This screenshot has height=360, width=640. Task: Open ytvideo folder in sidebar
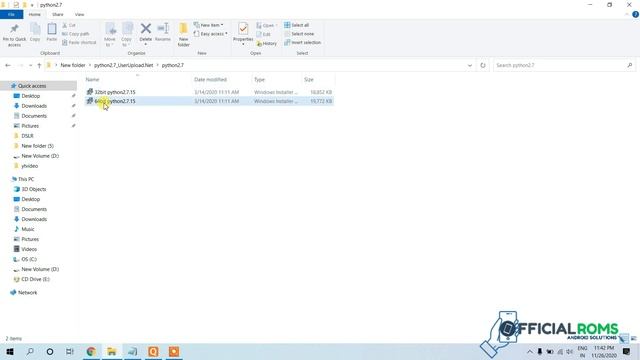coord(30,166)
